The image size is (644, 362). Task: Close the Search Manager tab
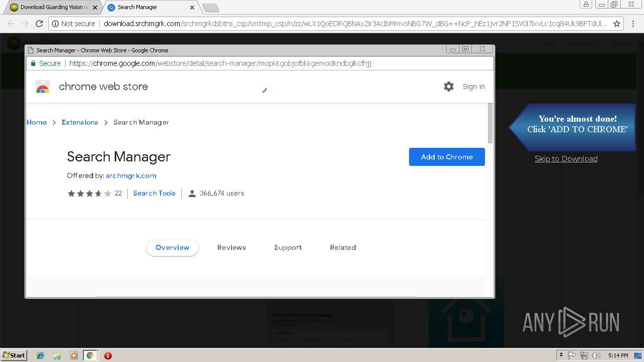click(x=192, y=8)
